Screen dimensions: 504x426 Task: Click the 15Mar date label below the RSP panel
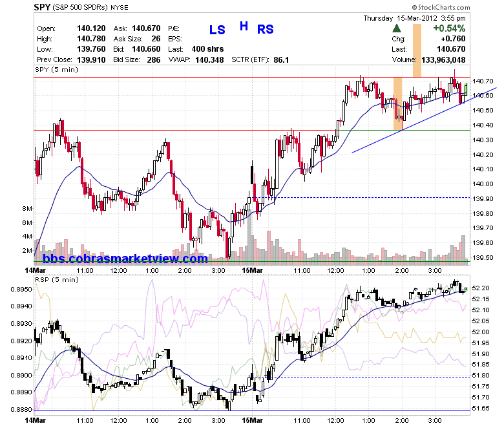252,420
